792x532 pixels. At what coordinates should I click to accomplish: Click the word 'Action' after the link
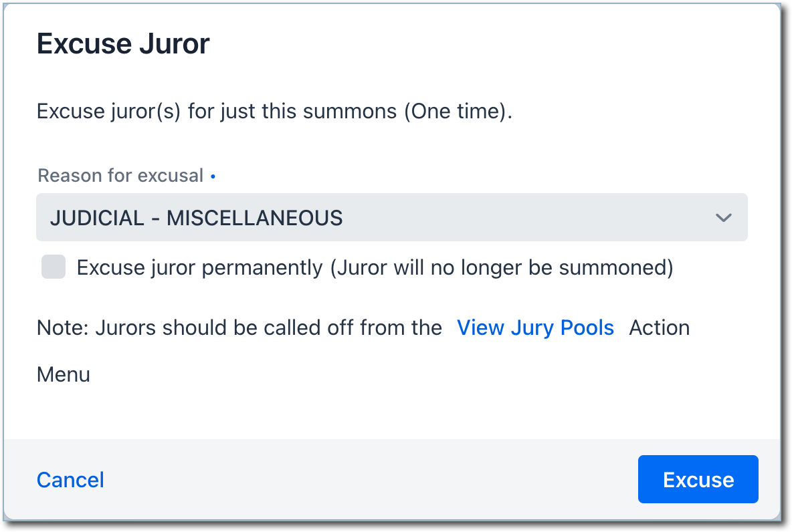tap(659, 328)
